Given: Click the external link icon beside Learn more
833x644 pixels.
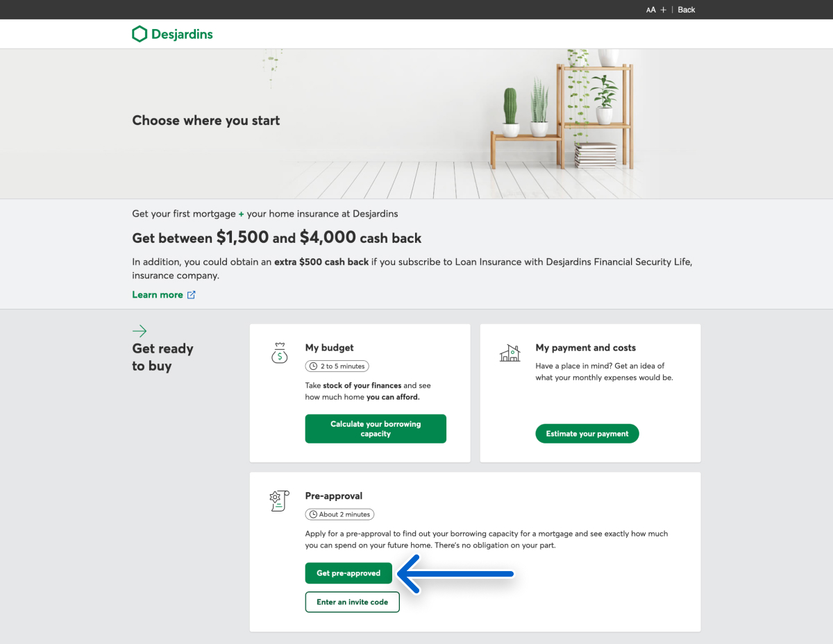Looking at the screenshot, I should [192, 295].
